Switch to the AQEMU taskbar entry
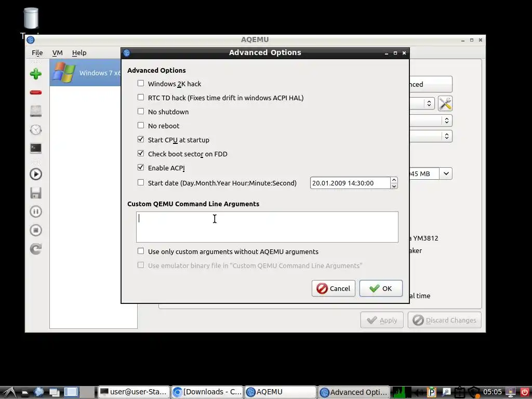This screenshot has width=532, height=399. coord(281,392)
